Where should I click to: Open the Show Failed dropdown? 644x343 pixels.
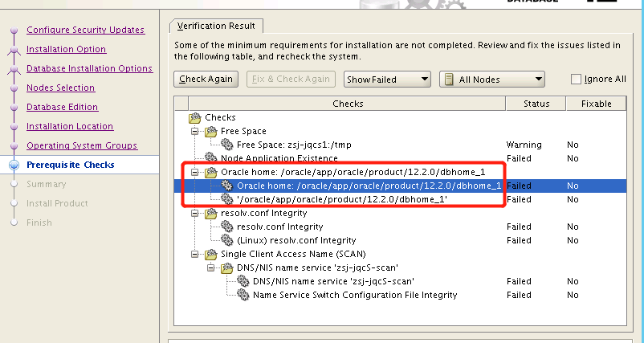[x=387, y=80]
